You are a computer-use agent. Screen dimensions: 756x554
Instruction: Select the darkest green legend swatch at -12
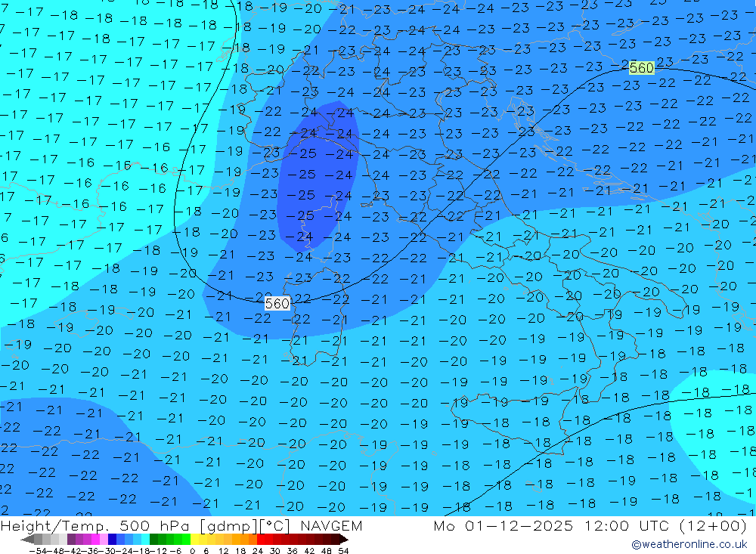click(153, 540)
